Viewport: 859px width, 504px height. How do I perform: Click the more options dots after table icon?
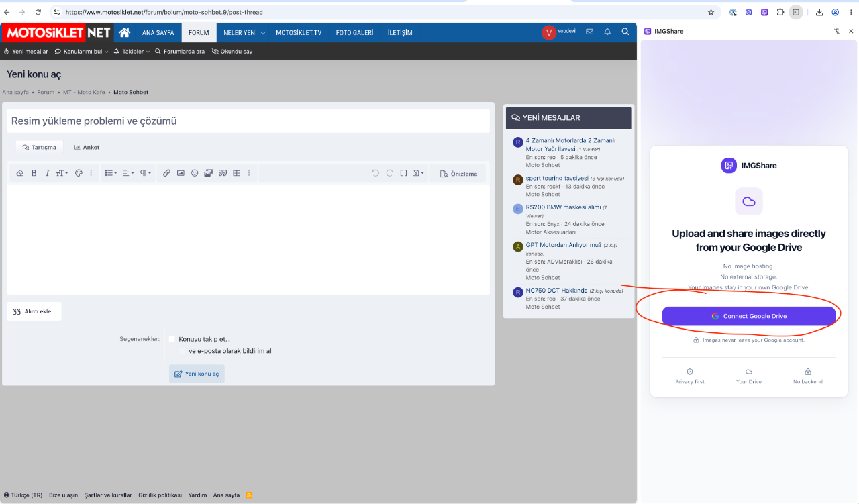(249, 173)
